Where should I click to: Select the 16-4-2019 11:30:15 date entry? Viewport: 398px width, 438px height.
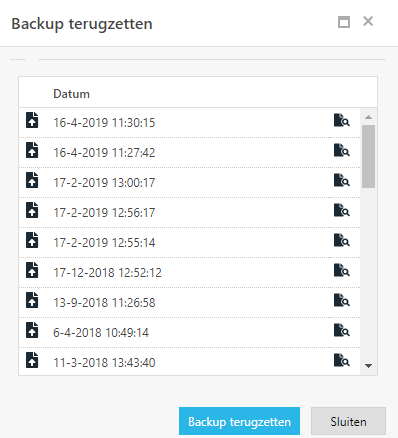[x=104, y=123]
